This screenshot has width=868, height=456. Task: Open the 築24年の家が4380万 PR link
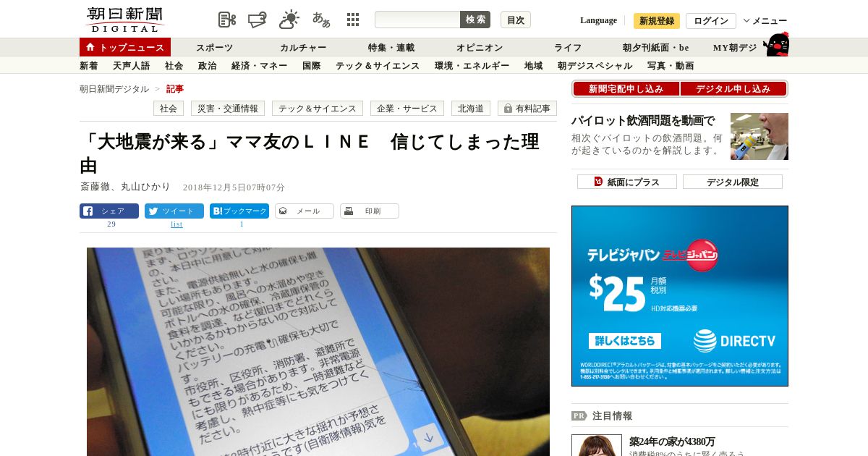[x=672, y=442]
